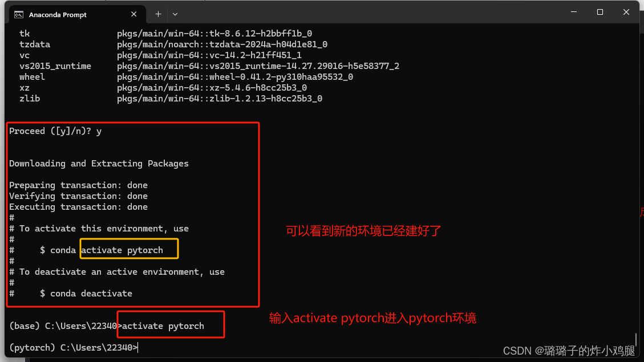Image resolution: width=644 pixels, height=362 pixels.
Task: Click the zlib-1.2.13 package path
Action: pos(219,99)
